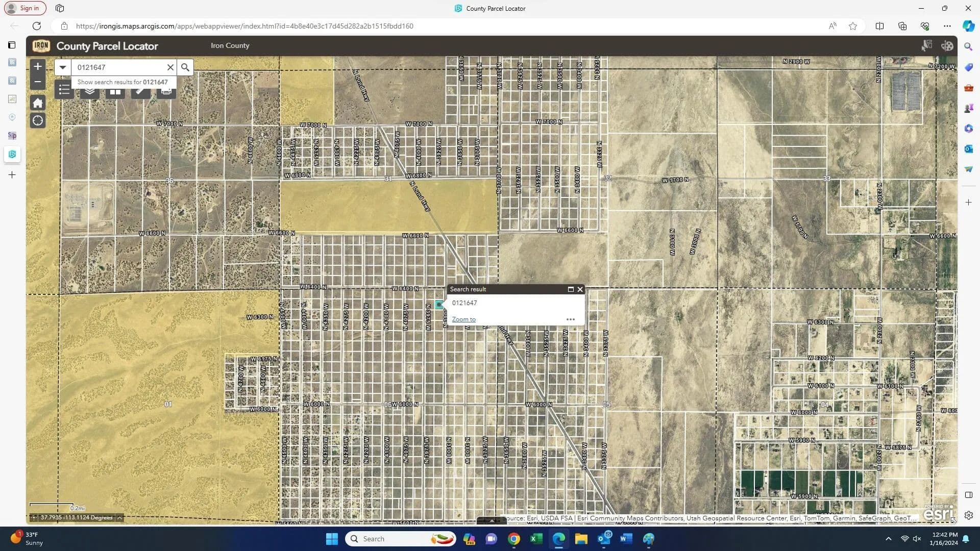
Task: Toggle coordinate capture crosshair button
Action: click(x=34, y=518)
